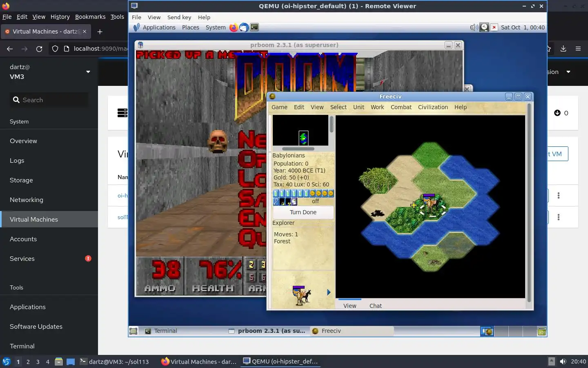The image size is (588, 368).
Task: Click the blue next-unit arrow in Freeciv
Action: coord(329,292)
